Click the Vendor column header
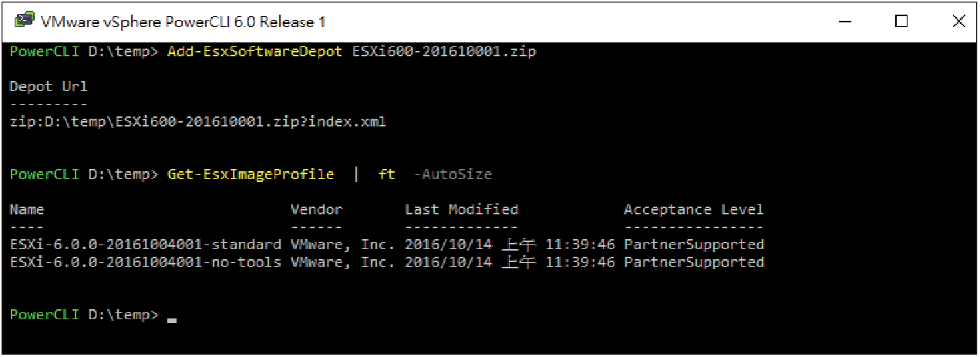This screenshot has height=357, width=980. [316, 210]
